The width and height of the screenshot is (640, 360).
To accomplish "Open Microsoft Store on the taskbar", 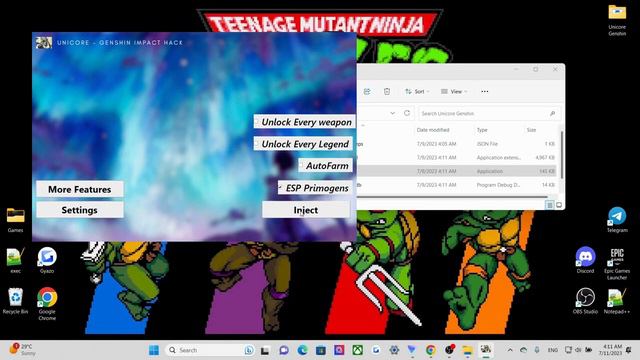I will pos(321,350).
